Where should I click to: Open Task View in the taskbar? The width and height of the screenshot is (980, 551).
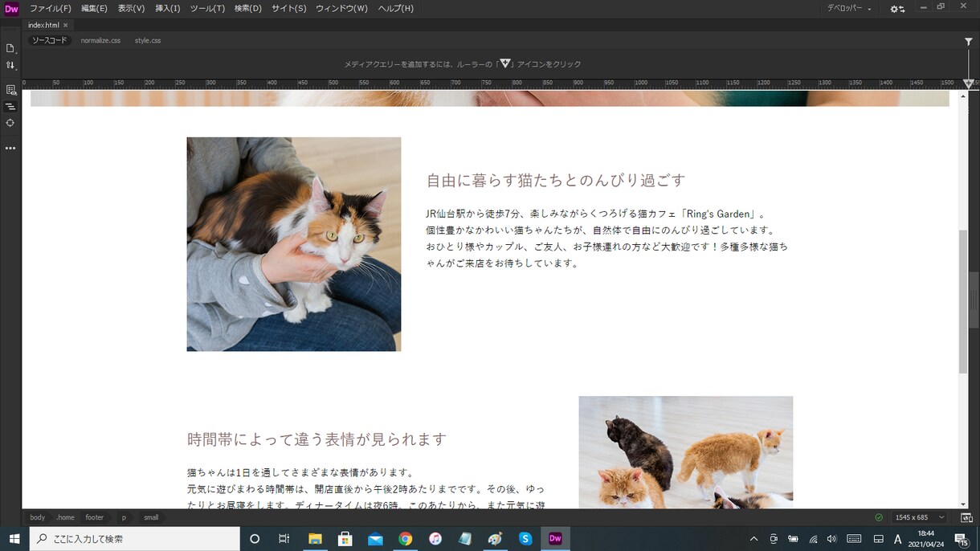click(x=284, y=539)
